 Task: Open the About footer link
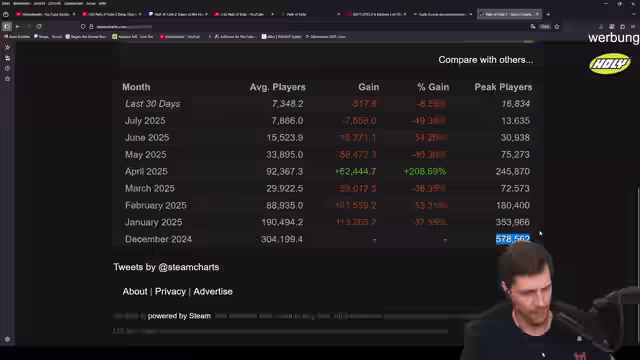(x=135, y=291)
